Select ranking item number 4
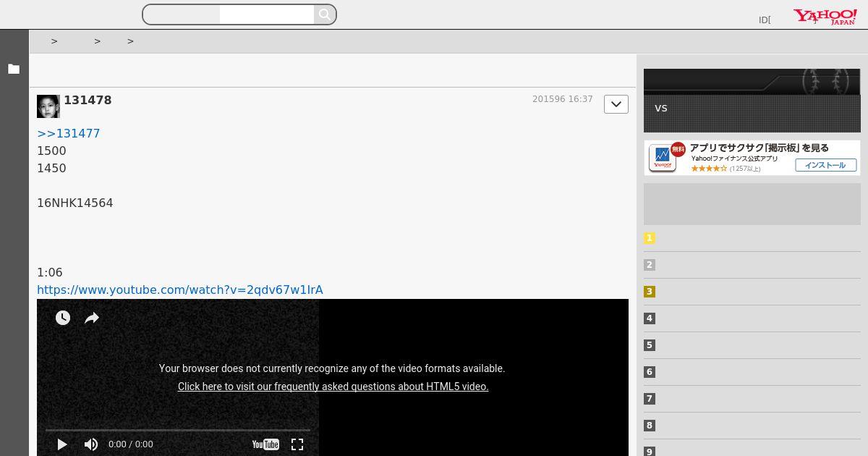 650,318
